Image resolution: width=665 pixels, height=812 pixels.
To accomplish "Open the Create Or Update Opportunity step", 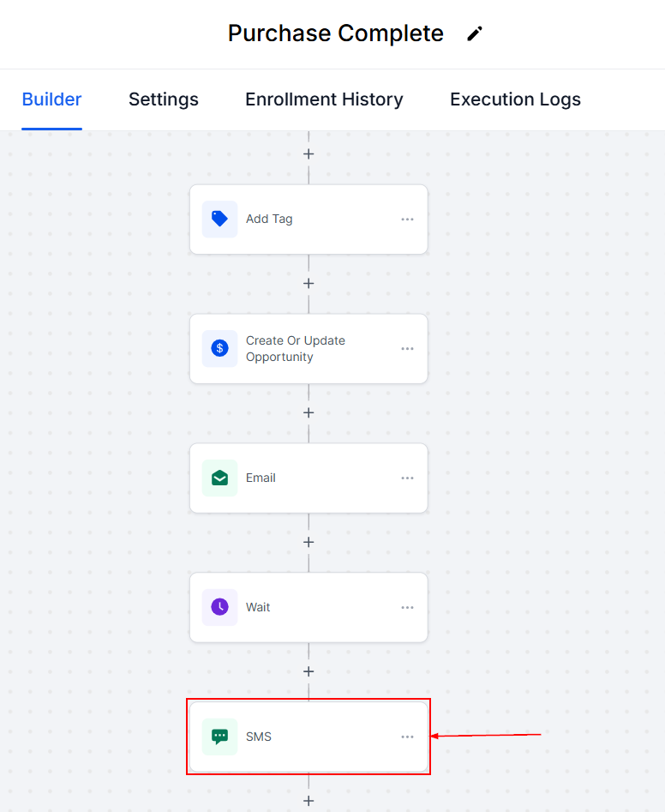I will [296, 349].
